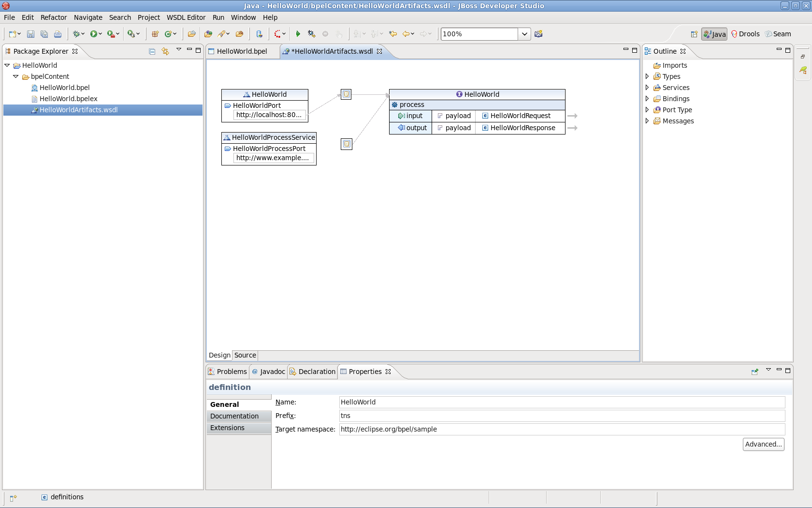Select the Debug tool in the toolbar
This screenshot has width=812, height=508.
tap(76, 34)
